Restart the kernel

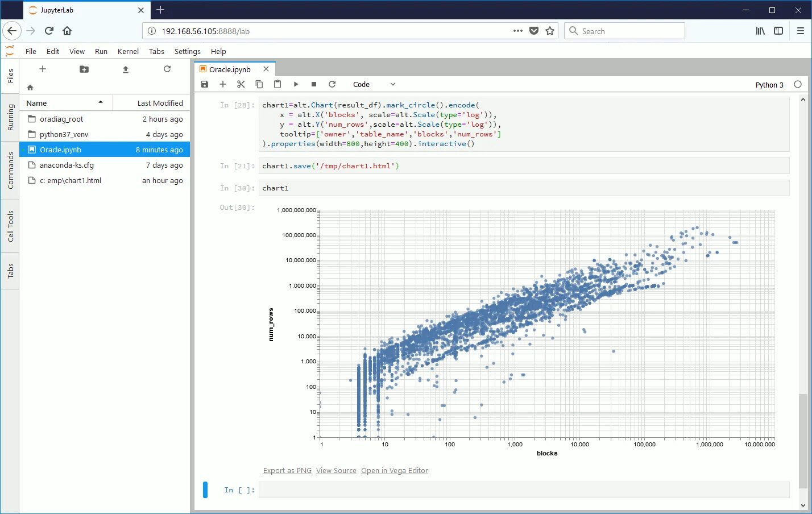332,84
